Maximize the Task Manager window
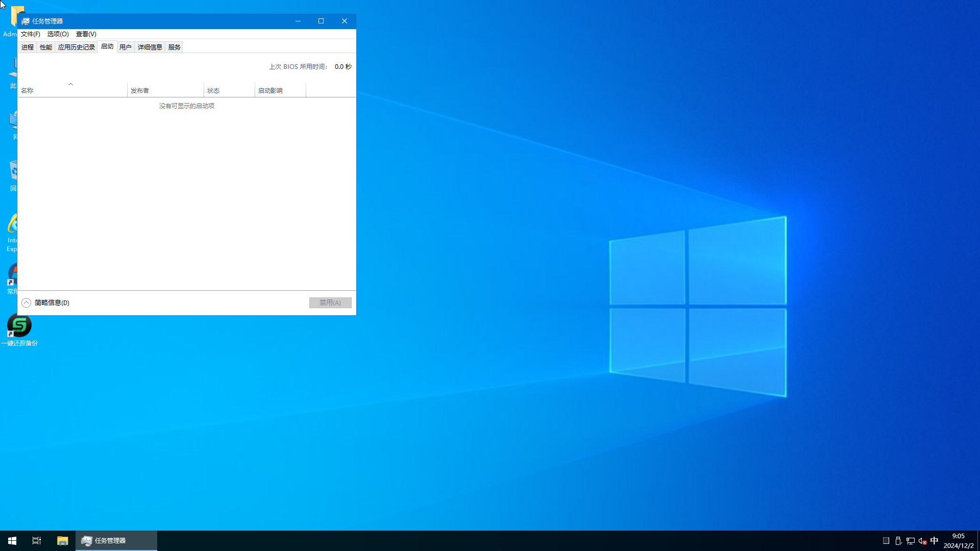Screen dimensions: 980x551 click(321, 21)
